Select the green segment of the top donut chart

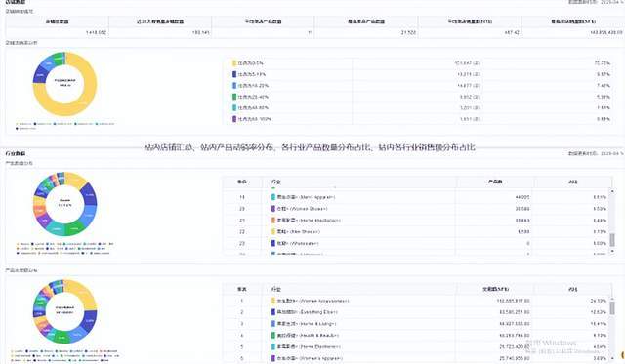(x=59, y=59)
